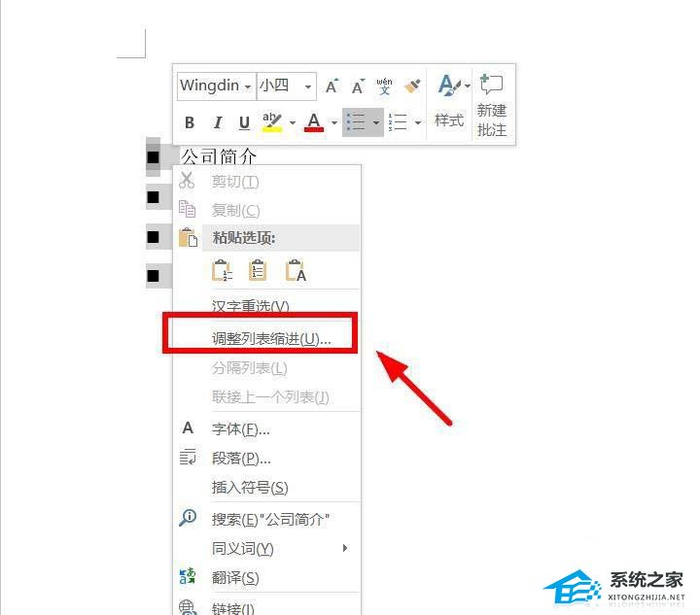Decrease font size with shrink icon
700x615 pixels.
click(x=358, y=86)
